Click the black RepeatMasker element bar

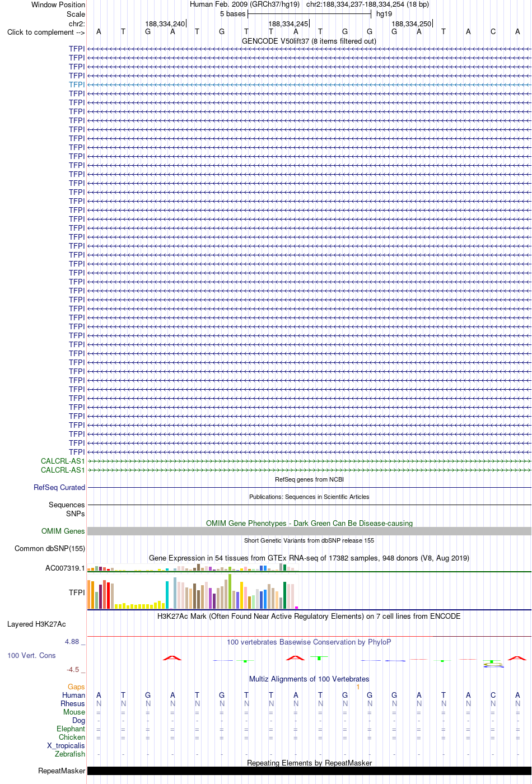[x=309, y=771]
